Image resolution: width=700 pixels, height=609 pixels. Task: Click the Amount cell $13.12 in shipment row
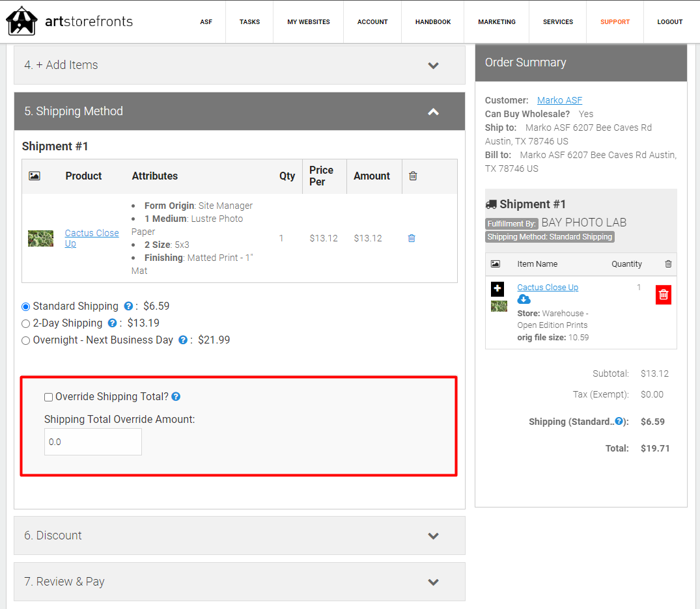tap(368, 238)
